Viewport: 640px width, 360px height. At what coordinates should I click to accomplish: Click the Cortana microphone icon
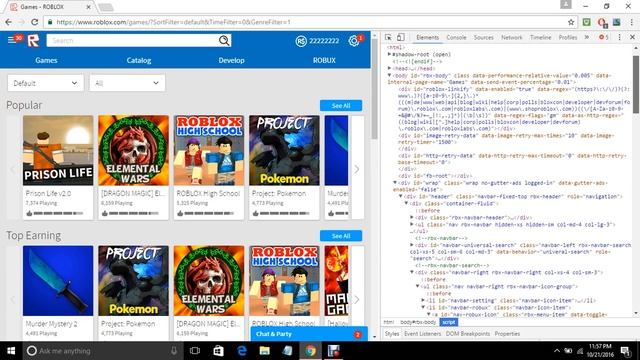[x=174, y=351]
